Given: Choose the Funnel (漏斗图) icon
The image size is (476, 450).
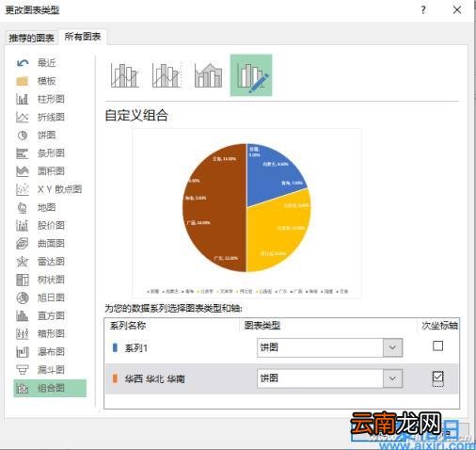Looking at the screenshot, I should pos(23,370).
